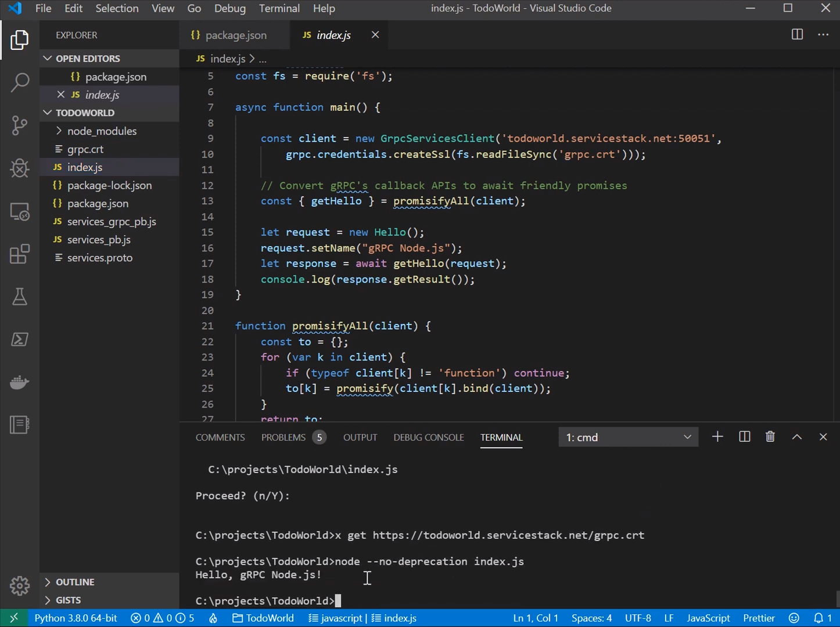This screenshot has height=627, width=840.
Task: Click the Python 3.8.0 interpreter indicator
Action: tap(75, 618)
